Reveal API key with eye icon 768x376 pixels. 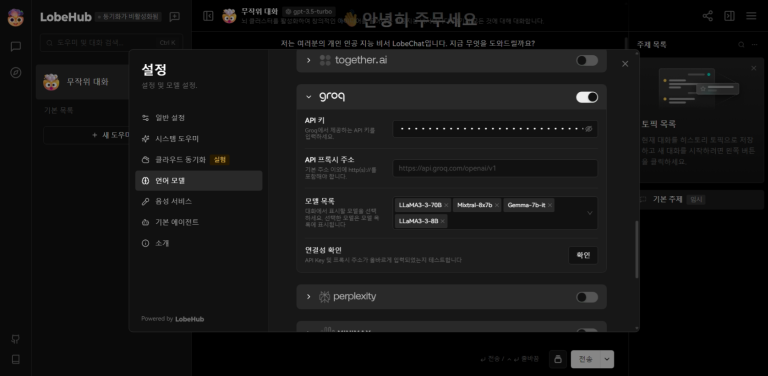coord(589,129)
